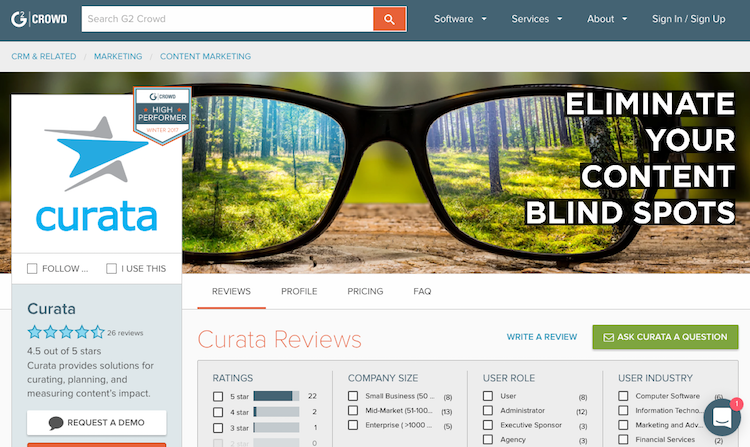
Task: Click the Curata product name heading
Action: point(51,309)
